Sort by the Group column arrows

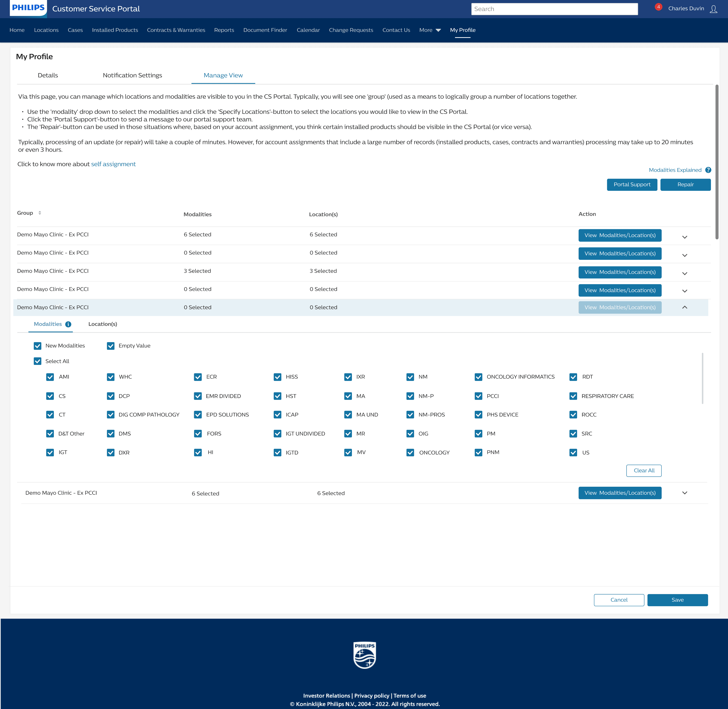pyautogui.click(x=40, y=213)
